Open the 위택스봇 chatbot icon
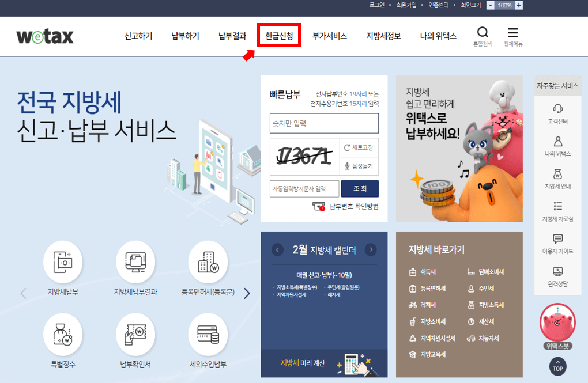 click(556, 327)
